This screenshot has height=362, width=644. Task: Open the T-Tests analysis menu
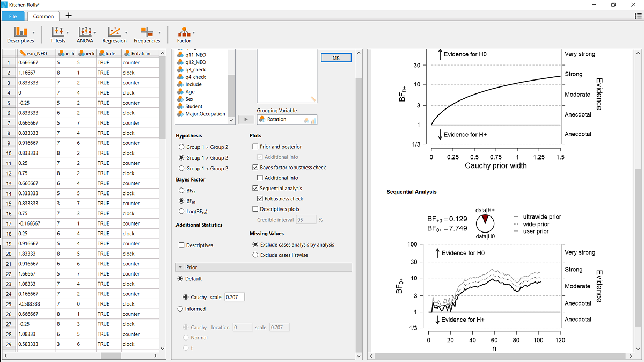[57, 35]
